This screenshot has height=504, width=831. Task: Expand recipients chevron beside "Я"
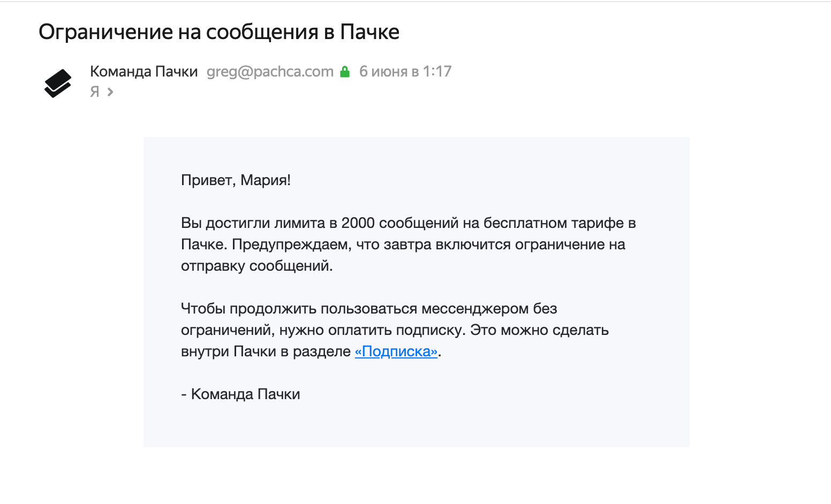pos(110,92)
